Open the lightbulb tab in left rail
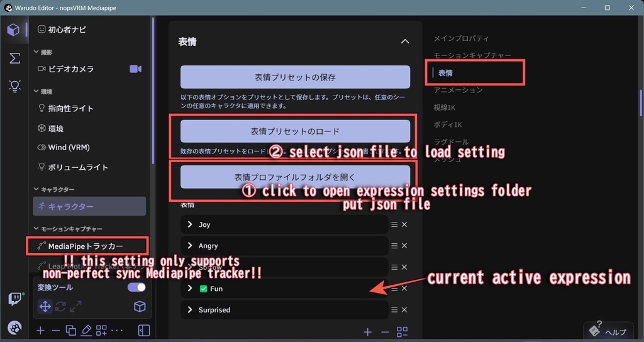 pos(14,85)
